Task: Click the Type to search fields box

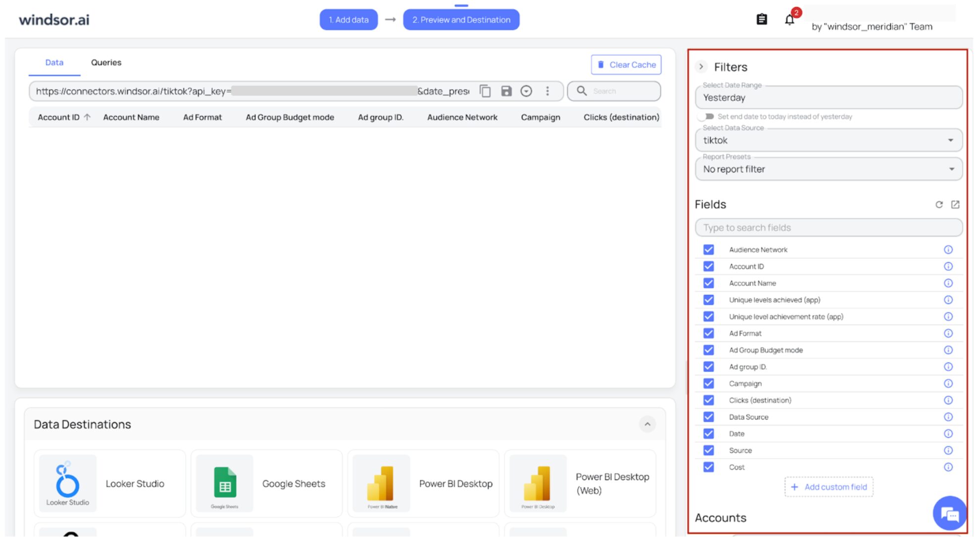Action: (829, 228)
